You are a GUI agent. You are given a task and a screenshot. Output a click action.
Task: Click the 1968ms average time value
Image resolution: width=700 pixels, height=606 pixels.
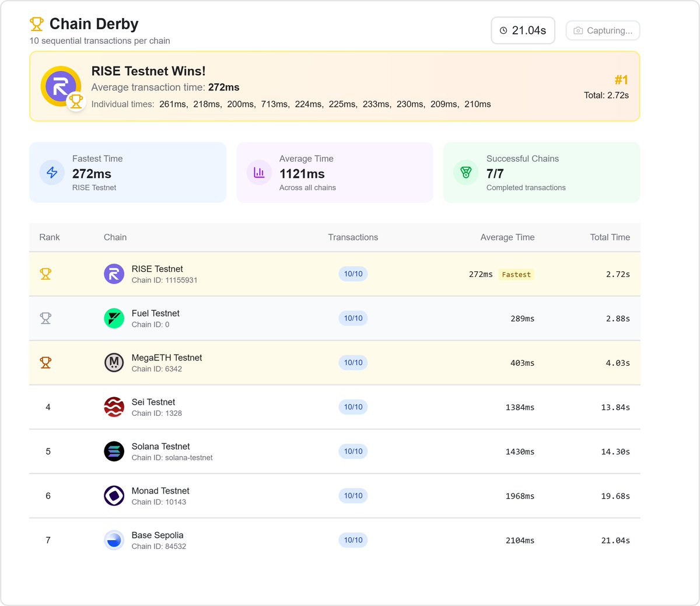point(520,496)
